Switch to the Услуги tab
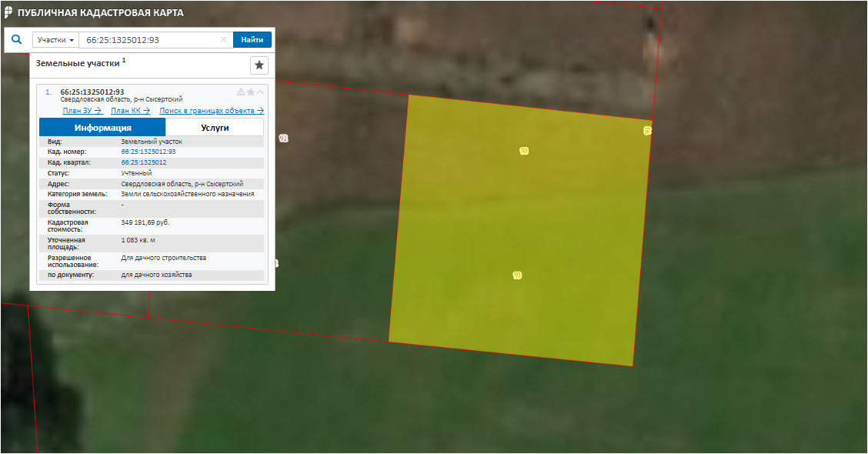Viewport: 868px width, 454px height. pos(215,128)
